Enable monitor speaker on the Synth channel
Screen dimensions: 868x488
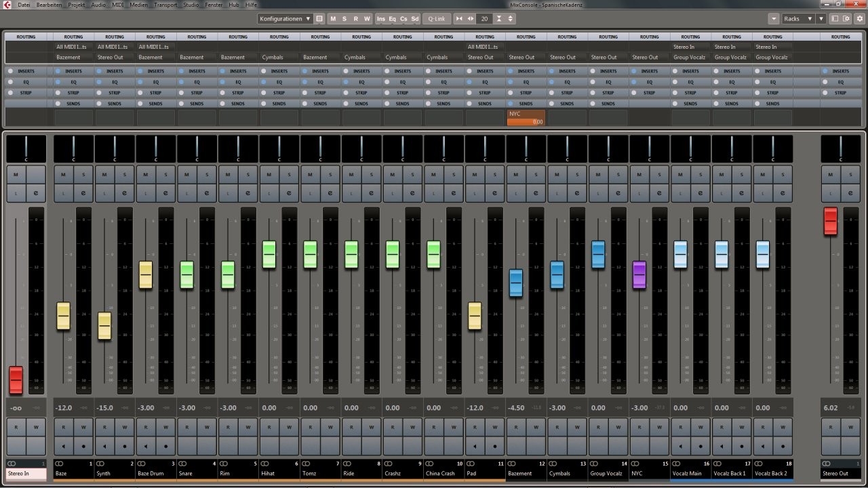[x=104, y=447]
